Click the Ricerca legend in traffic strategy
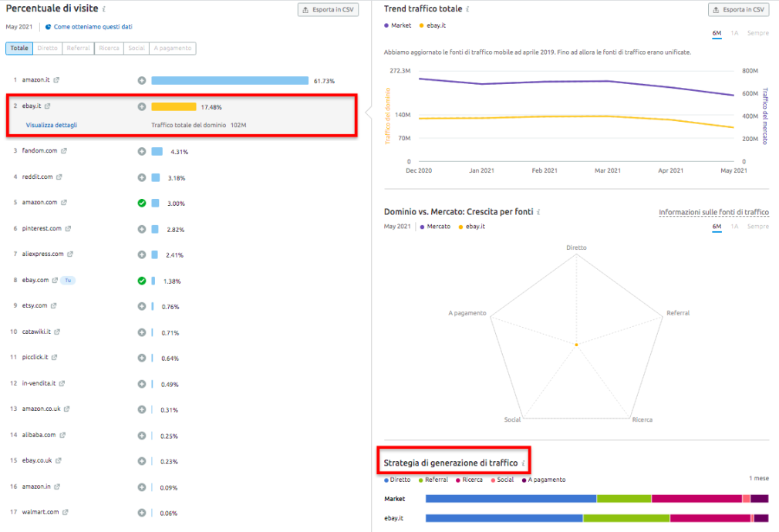The width and height of the screenshot is (779, 532). tap(469, 480)
